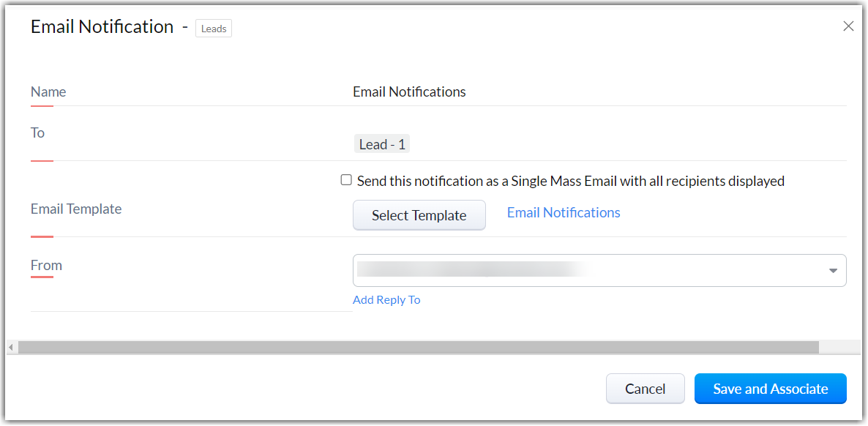Image resolution: width=868 pixels, height=426 pixels.
Task: Open the Email Notifications template link
Action: (x=564, y=213)
